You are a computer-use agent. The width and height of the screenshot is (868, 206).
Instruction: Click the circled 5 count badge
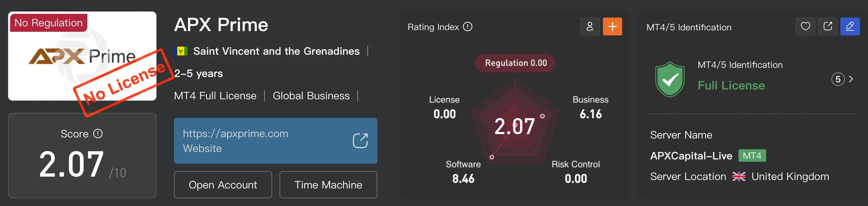click(838, 79)
